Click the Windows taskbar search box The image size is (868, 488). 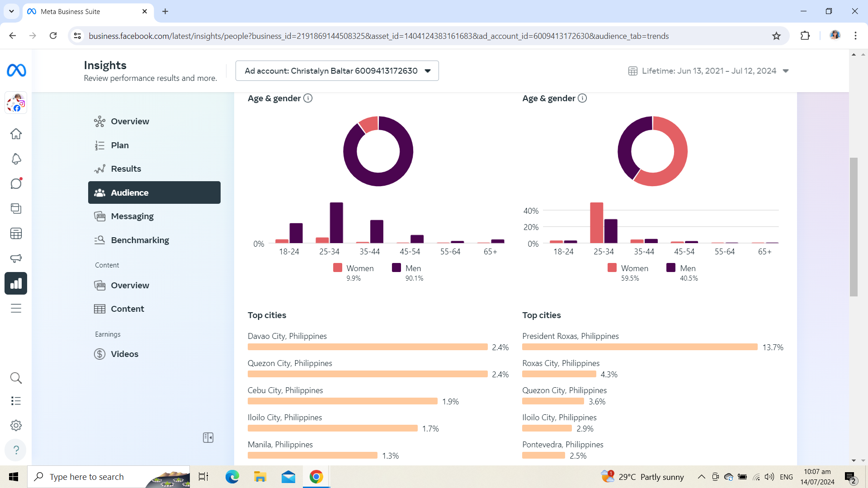pos(108,477)
